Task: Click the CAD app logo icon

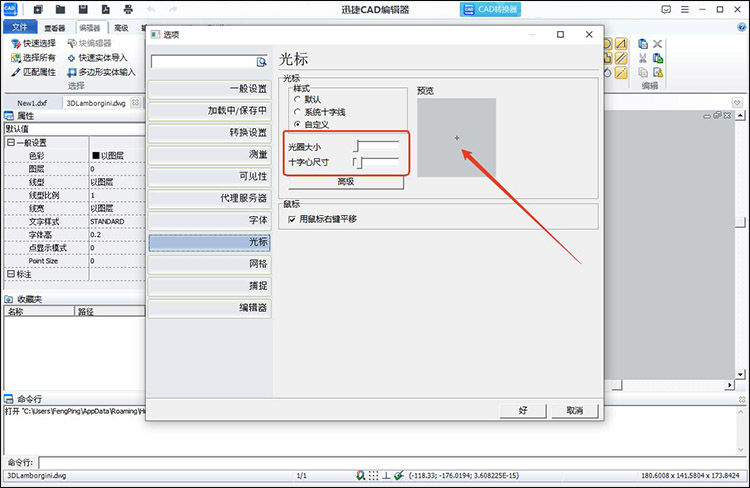Action: [x=10, y=9]
